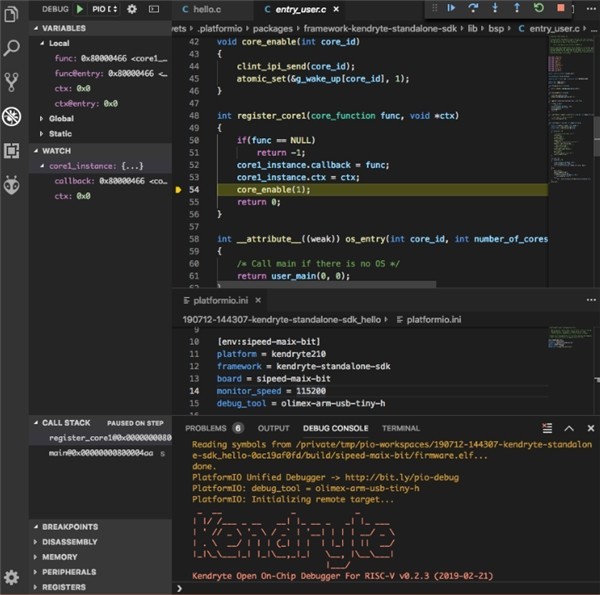Open the debug configuration gear
Viewport: 600px width, 595px height.
pyautogui.click(x=132, y=8)
